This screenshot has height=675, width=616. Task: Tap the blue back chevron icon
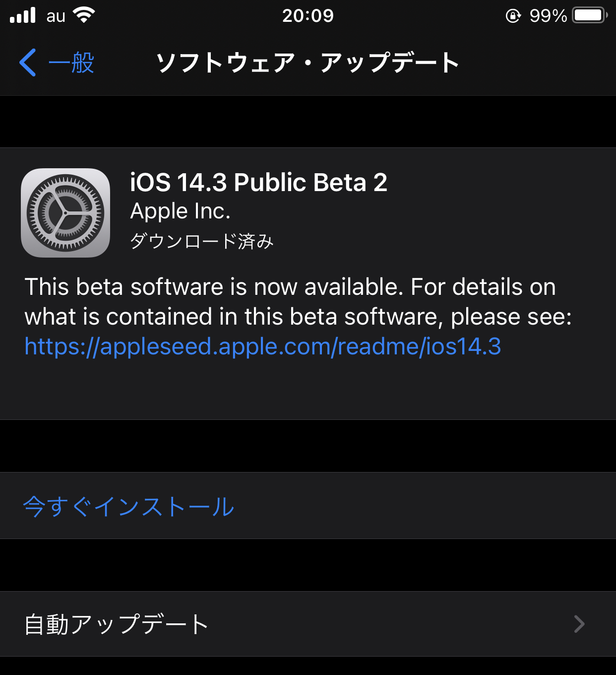point(28,63)
